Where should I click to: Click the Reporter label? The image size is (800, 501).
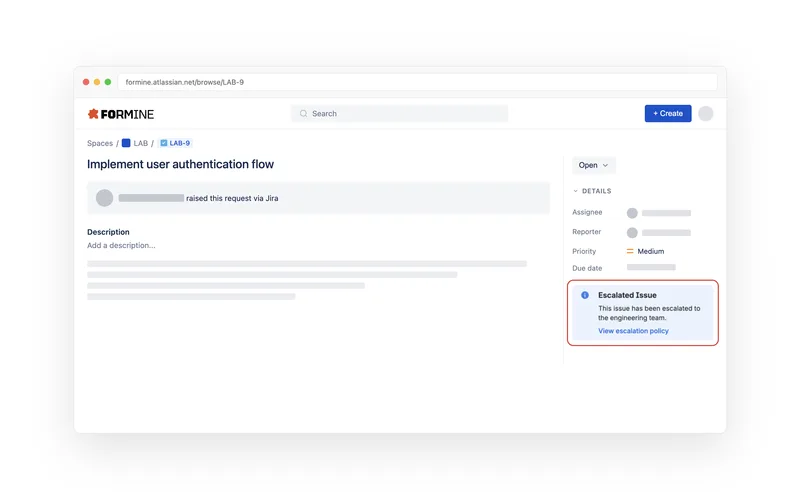pyautogui.click(x=586, y=232)
